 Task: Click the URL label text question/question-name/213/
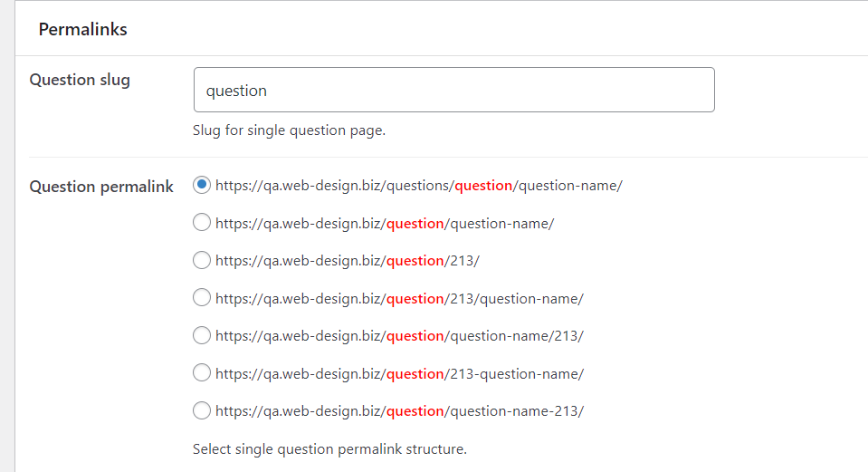(399, 336)
